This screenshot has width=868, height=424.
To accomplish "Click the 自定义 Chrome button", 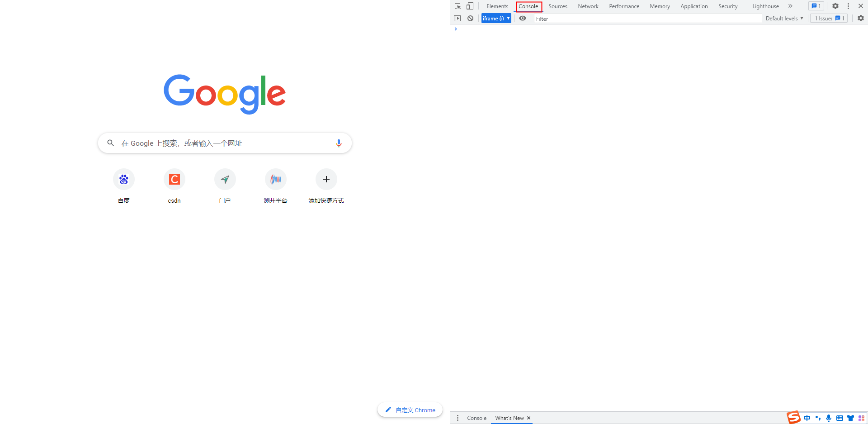I will click(410, 410).
